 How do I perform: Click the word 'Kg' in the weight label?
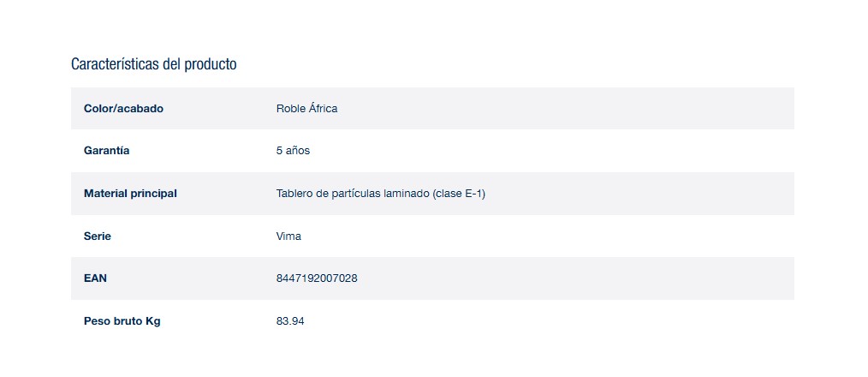[x=153, y=321]
